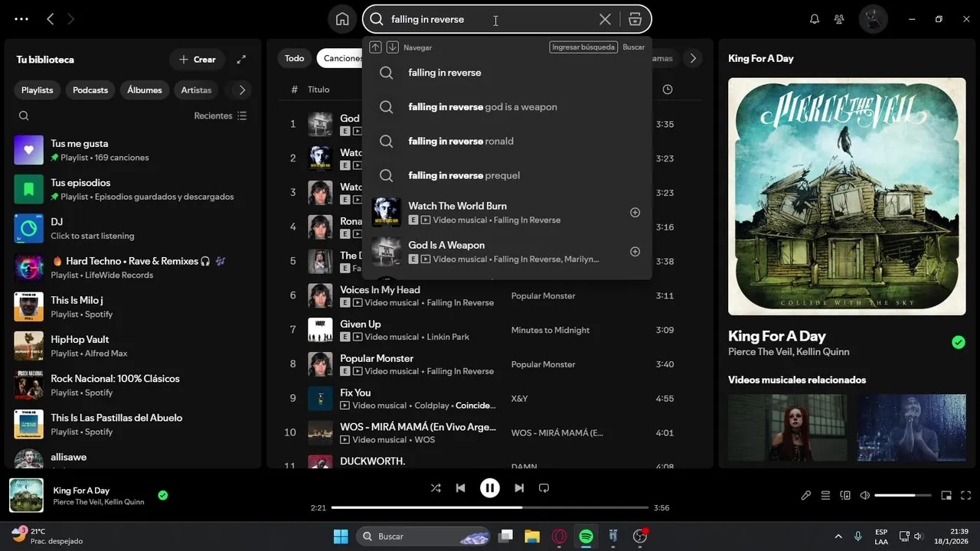The image size is (980, 551).
Task: Toggle saved check in now playing bar
Action: [x=162, y=495]
